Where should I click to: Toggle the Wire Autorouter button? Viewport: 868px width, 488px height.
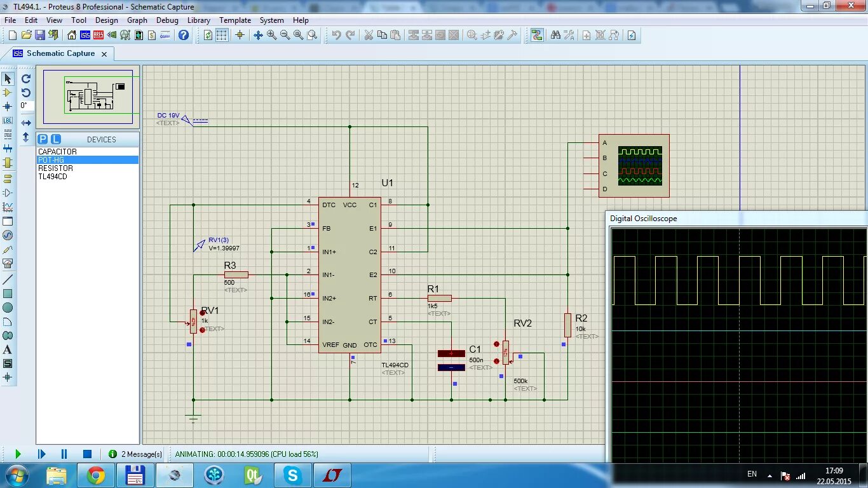coord(537,35)
